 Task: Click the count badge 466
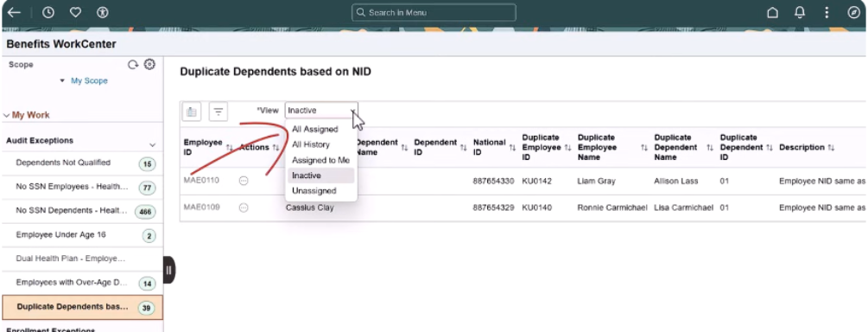[146, 212]
